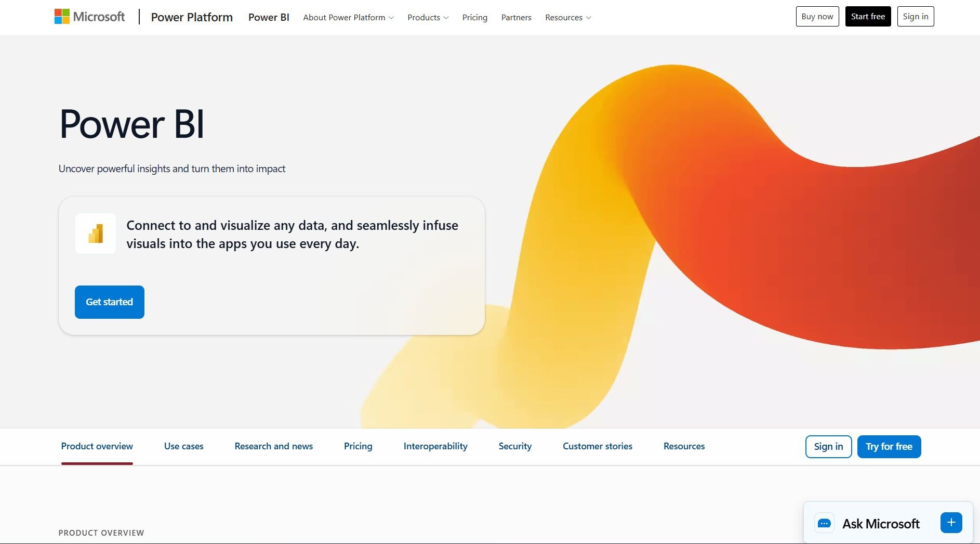Screen dimensions: 980x544
Task: Open the Products dropdown menu
Action: (x=428, y=17)
